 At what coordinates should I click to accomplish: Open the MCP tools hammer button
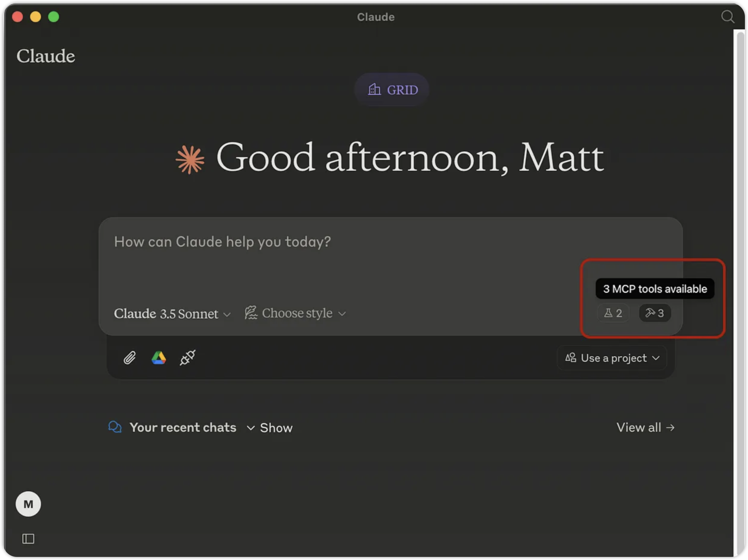pyautogui.click(x=655, y=313)
